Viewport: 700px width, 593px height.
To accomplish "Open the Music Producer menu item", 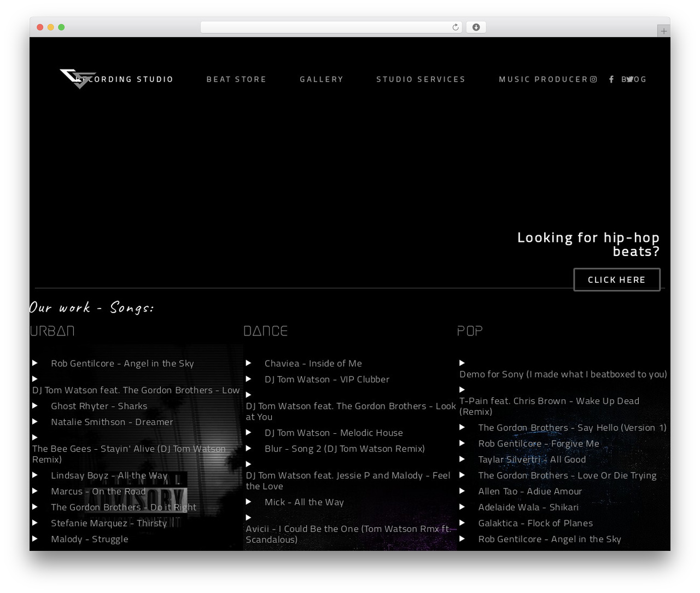I will tap(543, 79).
